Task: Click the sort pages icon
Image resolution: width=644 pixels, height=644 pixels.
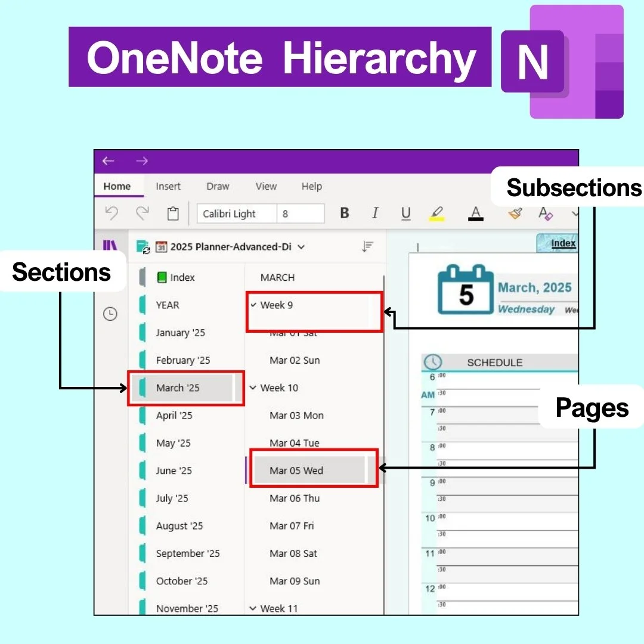Action: point(367,246)
